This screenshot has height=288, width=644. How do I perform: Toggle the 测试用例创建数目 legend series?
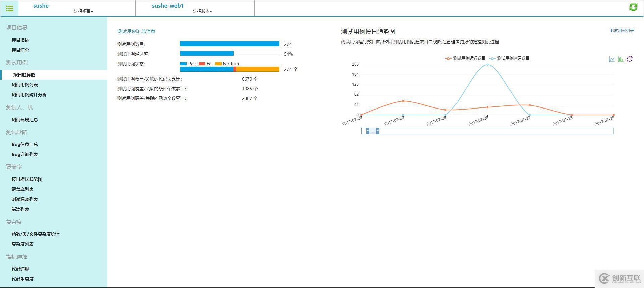tap(509, 58)
